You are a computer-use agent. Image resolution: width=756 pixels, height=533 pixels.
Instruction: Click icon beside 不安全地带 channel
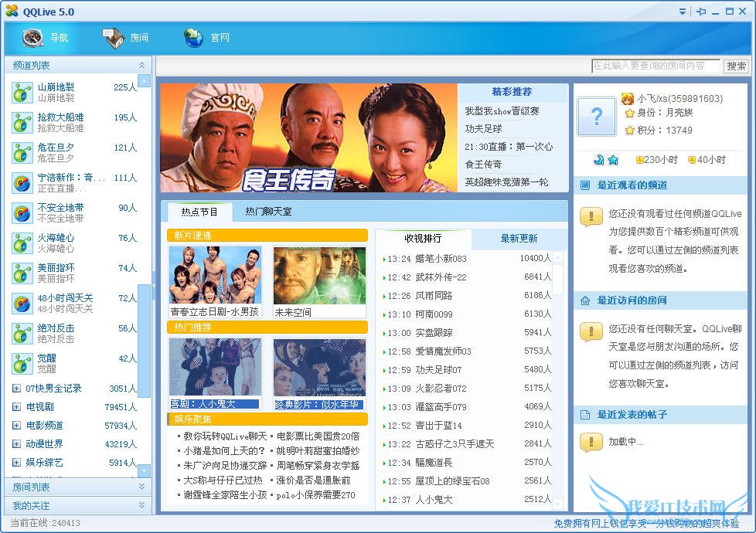[x=22, y=213]
